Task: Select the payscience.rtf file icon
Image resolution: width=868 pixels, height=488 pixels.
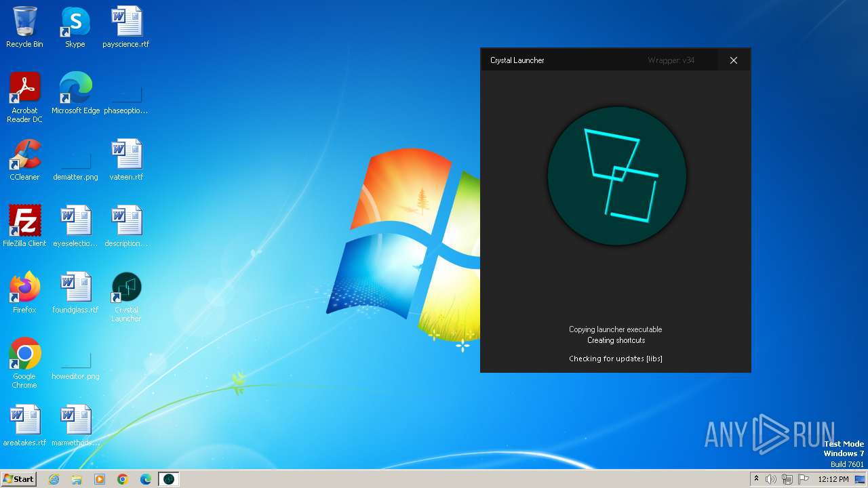Action: coord(126,27)
